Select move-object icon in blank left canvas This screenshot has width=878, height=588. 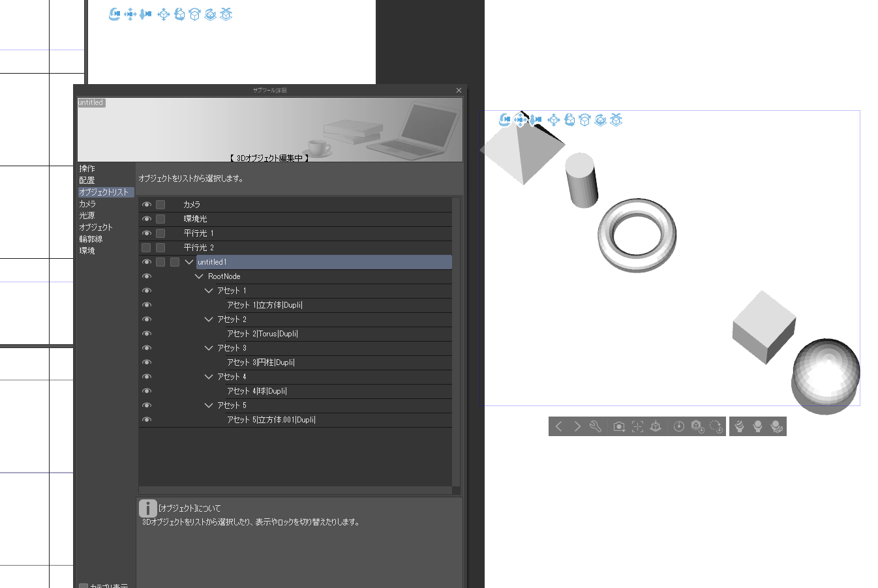pos(164,14)
